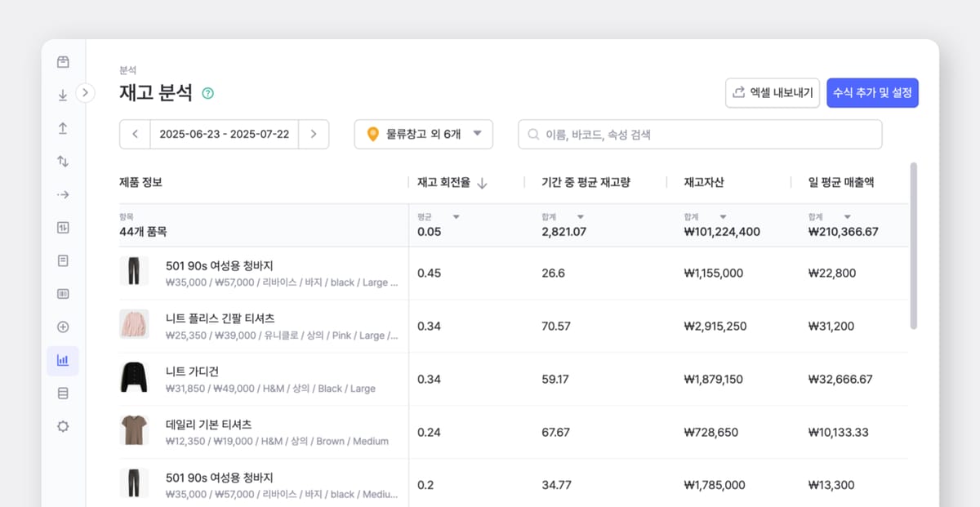
Task: Open date range picker 2025-06-23 - 2025-07-22
Action: tap(225, 134)
